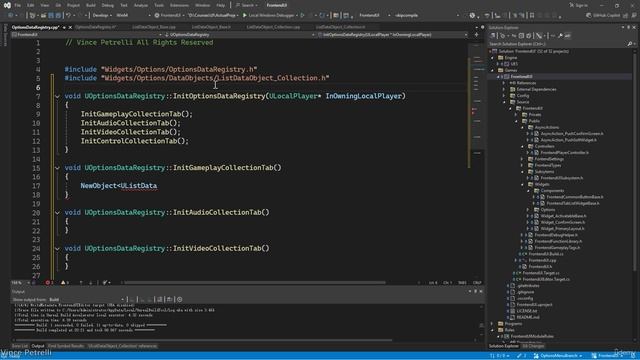Collapse InitGameplayCollectionTab function fold
Viewport: 640px width, 360px height.
[57, 168]
